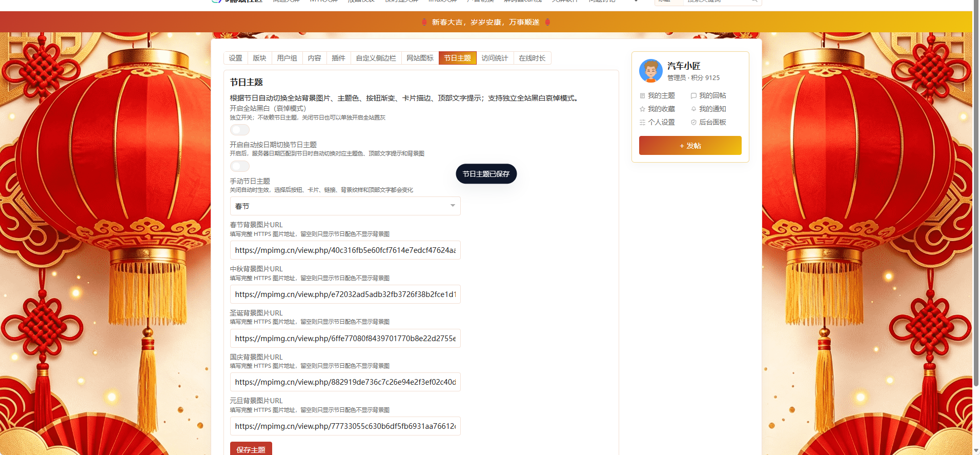Open 个人设置 personal settings
980x455 pixels.
[x=657, y=122]
